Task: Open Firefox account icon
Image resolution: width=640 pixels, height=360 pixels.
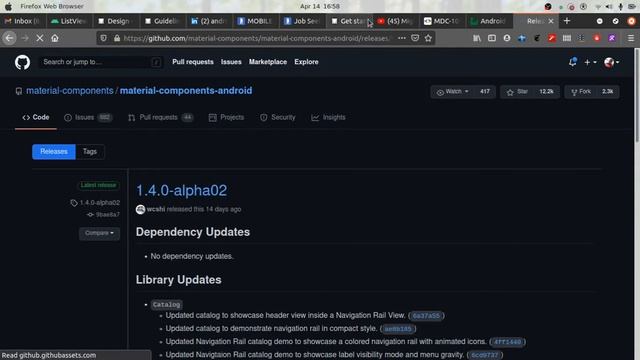Action: point(507,38)
